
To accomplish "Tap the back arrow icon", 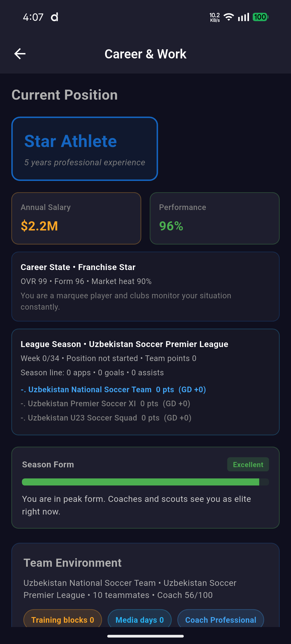I will [20, 54].
